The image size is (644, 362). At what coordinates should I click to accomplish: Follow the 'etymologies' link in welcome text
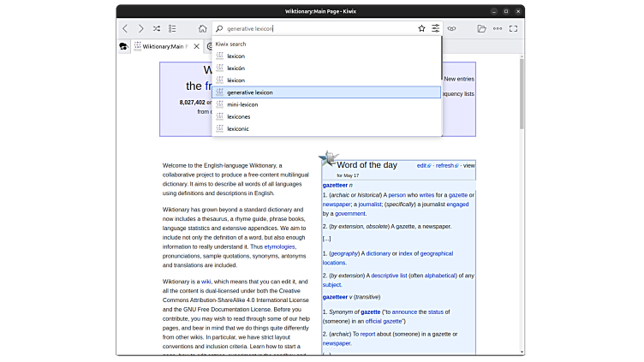(279, 246)
